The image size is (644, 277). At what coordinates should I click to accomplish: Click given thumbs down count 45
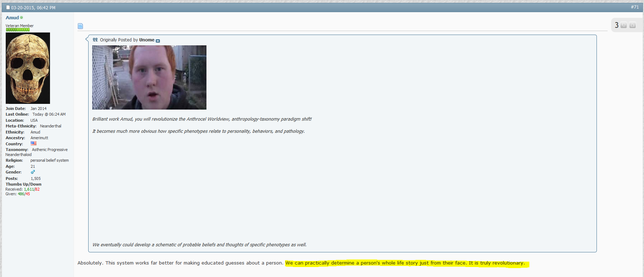tap(28, 194)
